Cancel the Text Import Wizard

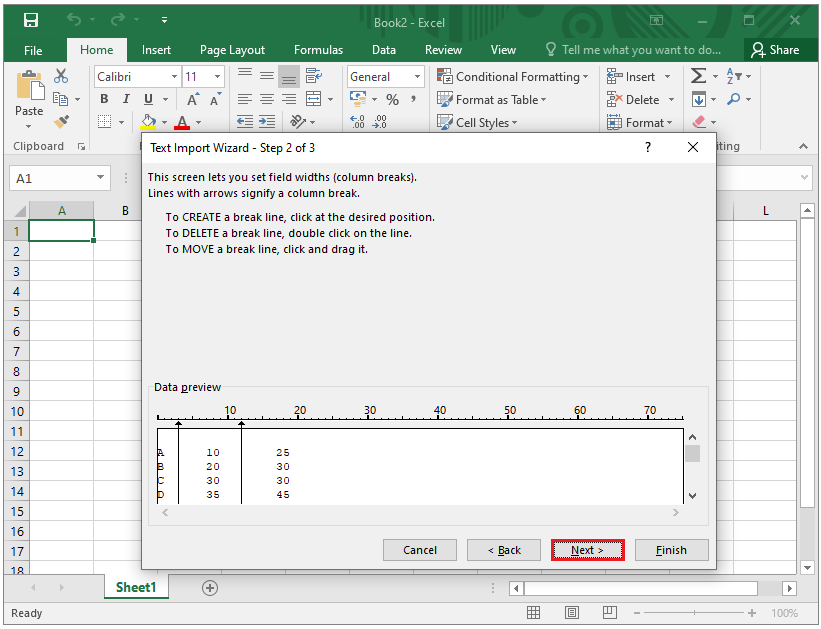419,549
